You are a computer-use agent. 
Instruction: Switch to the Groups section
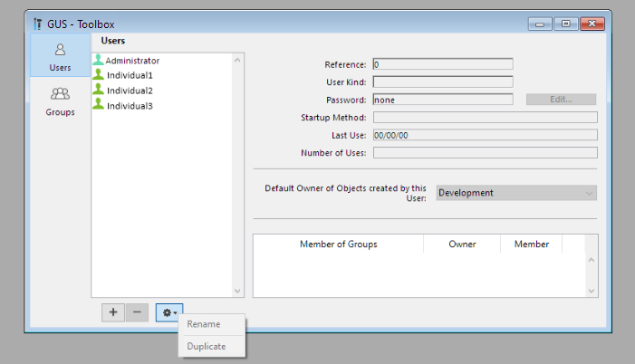(60, 101)
